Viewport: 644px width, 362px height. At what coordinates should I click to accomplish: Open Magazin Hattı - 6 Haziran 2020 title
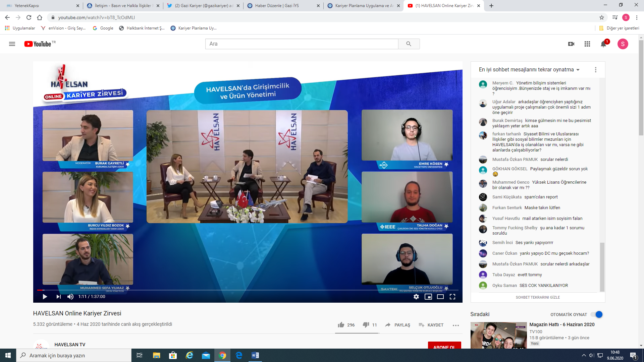[x=562, y=324]
